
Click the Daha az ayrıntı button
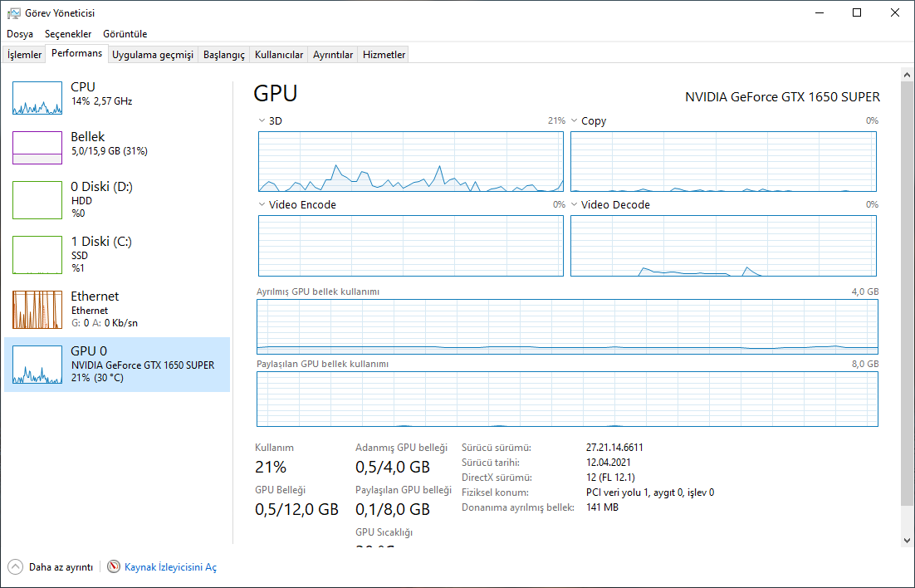(x=61, y=567)
